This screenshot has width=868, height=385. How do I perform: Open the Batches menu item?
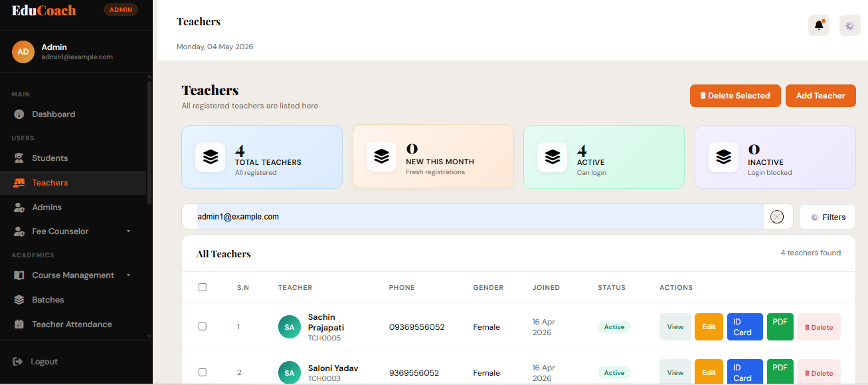(x=73, y=300)
